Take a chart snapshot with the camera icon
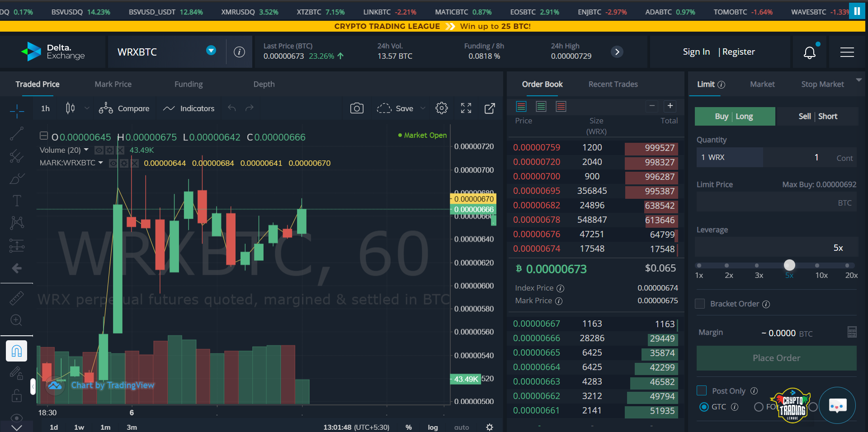 [357, 108]
